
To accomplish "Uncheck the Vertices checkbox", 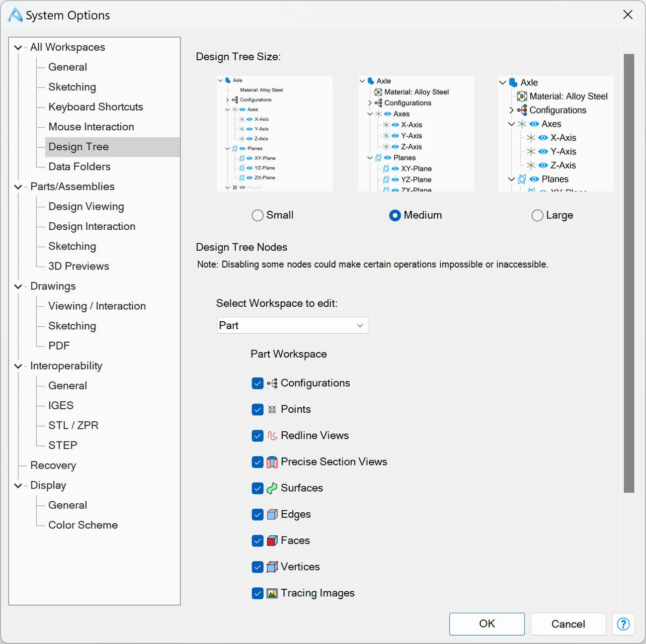I will (x=257, y=567).
